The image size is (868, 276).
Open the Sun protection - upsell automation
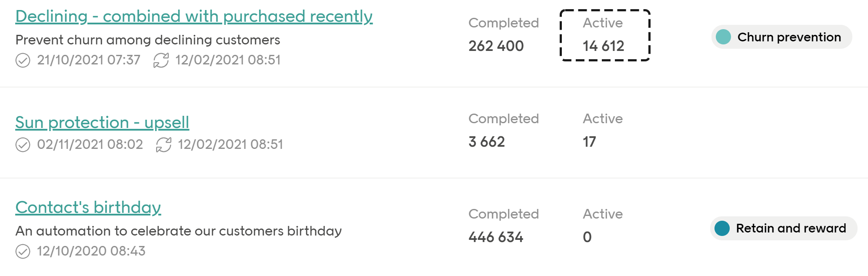pyautogui.click(x=102, y=123)
